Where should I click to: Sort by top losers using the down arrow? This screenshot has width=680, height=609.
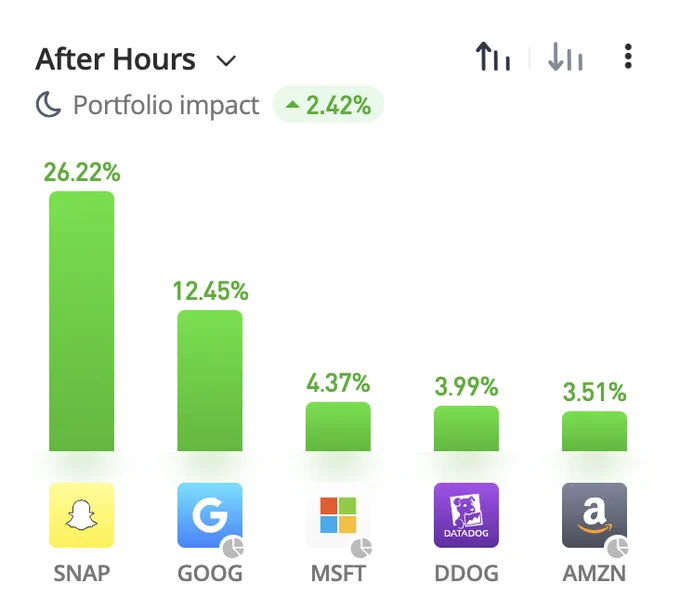565,56
